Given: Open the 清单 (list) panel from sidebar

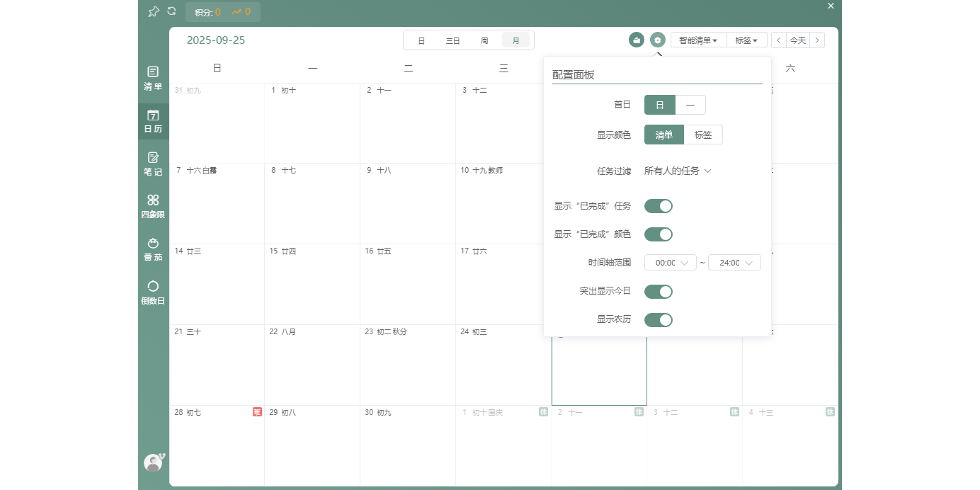Looking at the screenshot, I should pos(153,78).
